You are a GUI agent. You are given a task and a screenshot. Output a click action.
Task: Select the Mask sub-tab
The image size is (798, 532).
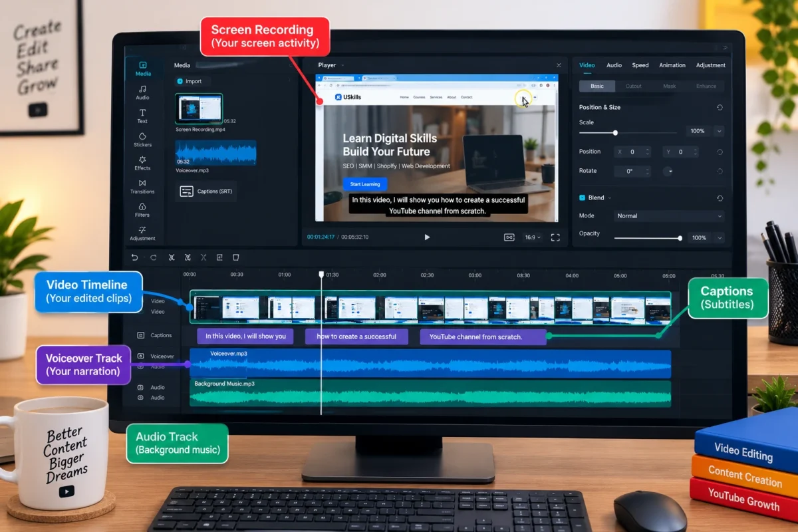point(670,86)
